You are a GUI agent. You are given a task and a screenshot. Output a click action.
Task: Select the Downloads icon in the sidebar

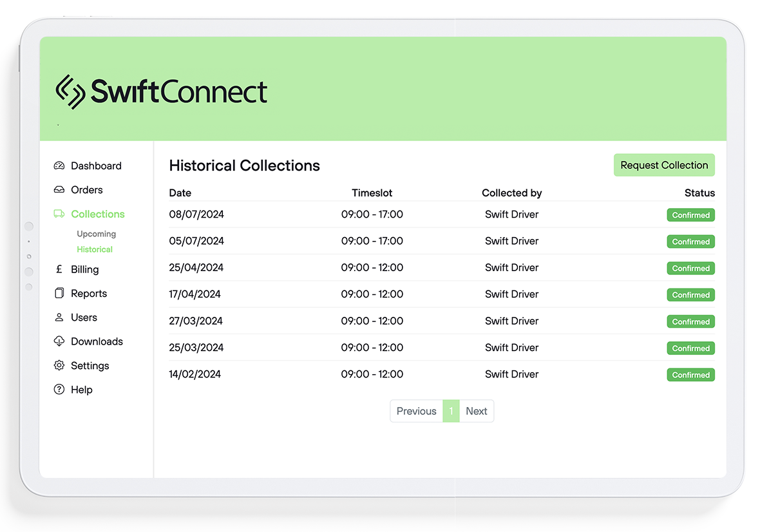[59, 341]
